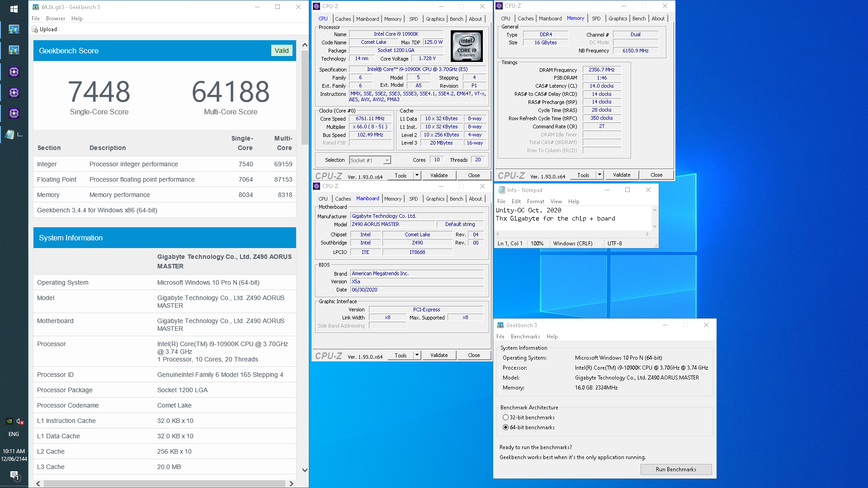Switch to Caches tab in CPU-Z CPU window
Viewport: 868px width, 488px height.
click(343, 19)
